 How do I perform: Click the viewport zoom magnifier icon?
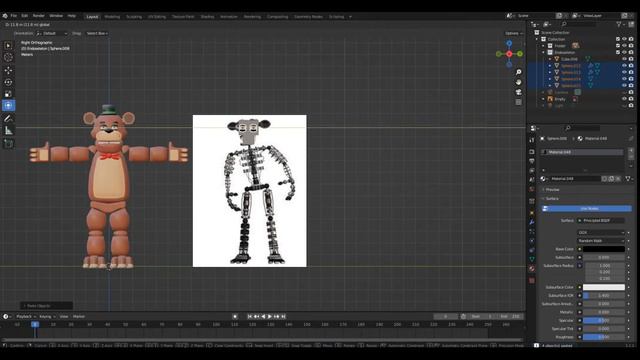(x=518, y=72)
